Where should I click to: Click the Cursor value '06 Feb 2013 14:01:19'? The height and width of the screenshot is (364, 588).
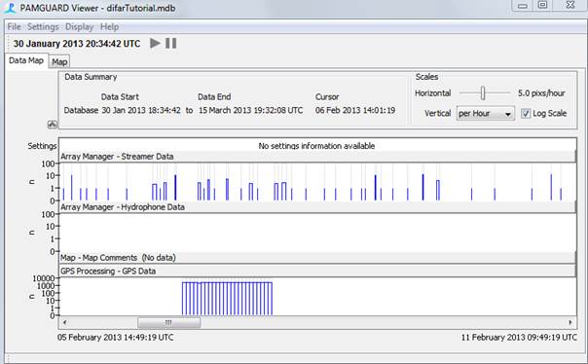tap(355, 111)
